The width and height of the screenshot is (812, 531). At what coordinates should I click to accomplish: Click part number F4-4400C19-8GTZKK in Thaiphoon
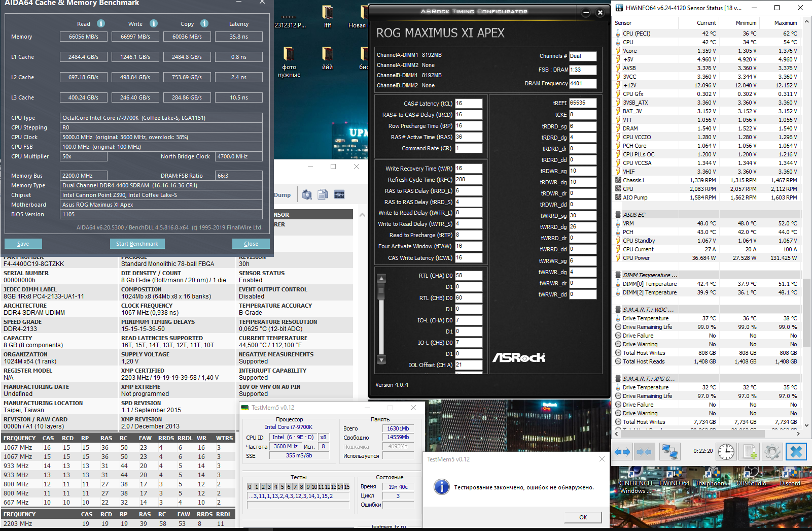(x=34, y=264)
